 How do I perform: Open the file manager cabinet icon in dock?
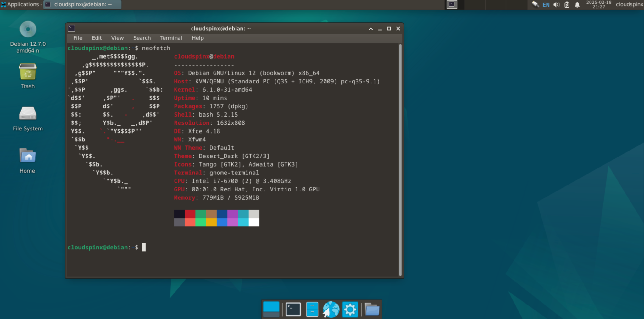pos(312,309)
